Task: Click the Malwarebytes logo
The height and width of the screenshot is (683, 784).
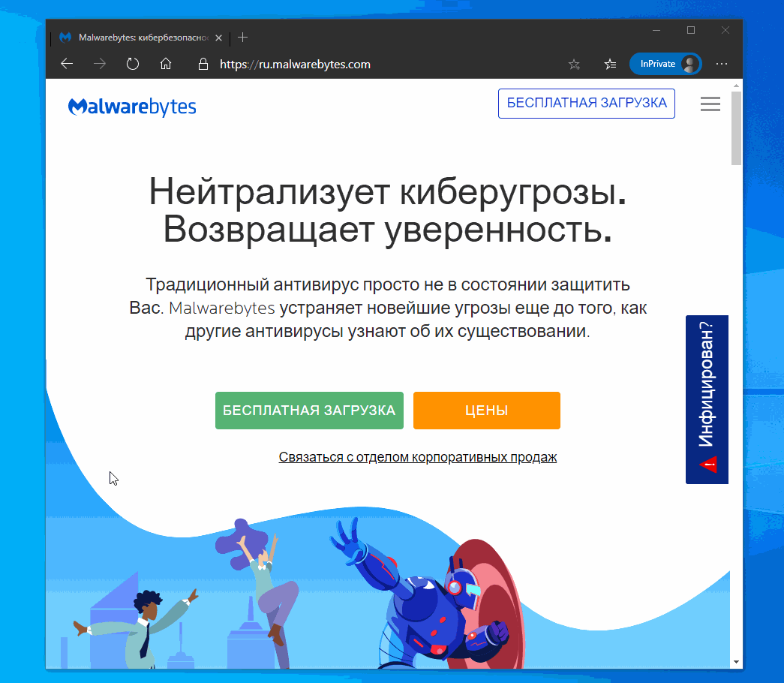Action: 132,107
